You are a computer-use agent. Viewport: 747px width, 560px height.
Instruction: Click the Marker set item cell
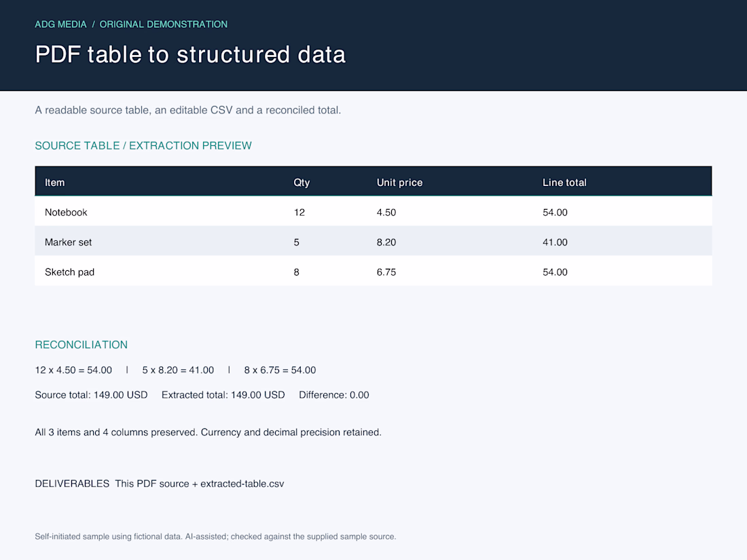tap(68, 242)
